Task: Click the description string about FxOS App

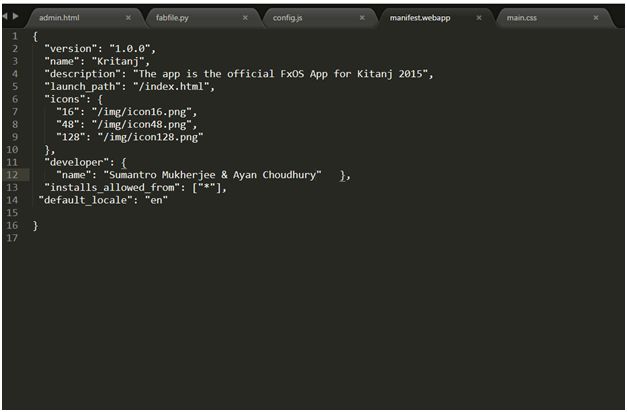Action: [x=280, y=74]
